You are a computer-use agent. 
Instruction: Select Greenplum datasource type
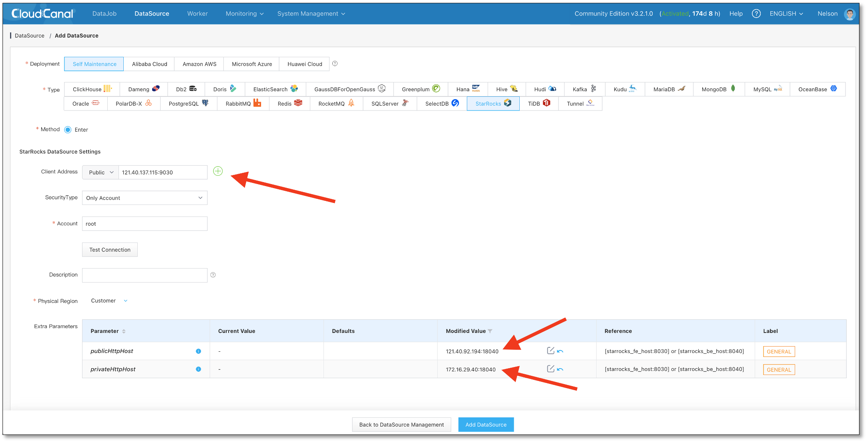coord(421,89)
